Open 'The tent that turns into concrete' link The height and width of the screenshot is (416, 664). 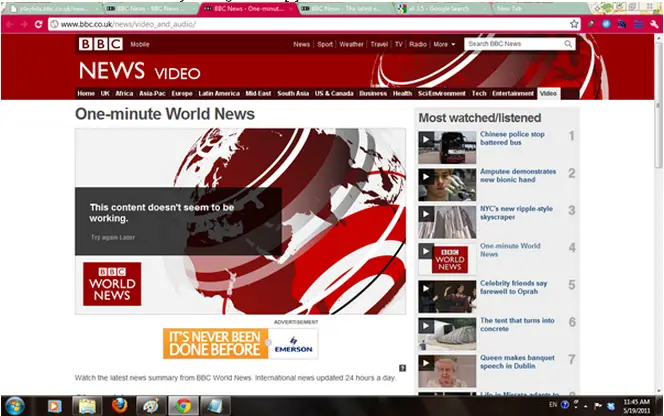tap(517, 324)
